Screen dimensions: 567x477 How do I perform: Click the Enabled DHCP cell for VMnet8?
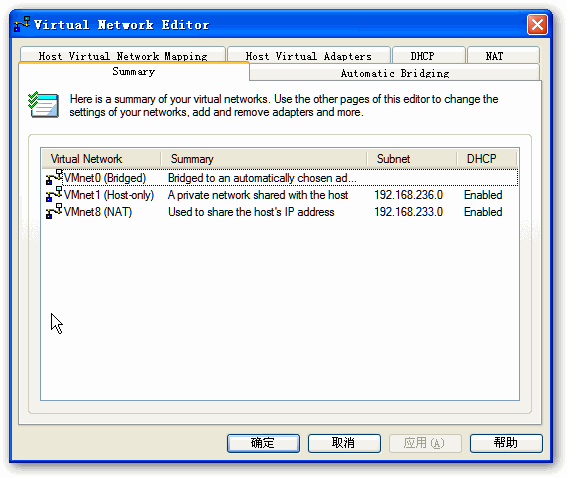point(483,212)
